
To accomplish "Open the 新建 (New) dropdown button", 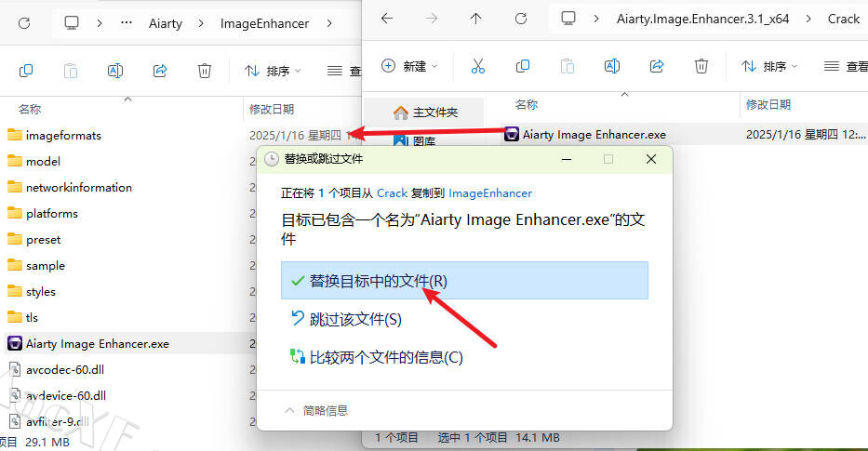I will pyautogui.click(x=409, y=66).
